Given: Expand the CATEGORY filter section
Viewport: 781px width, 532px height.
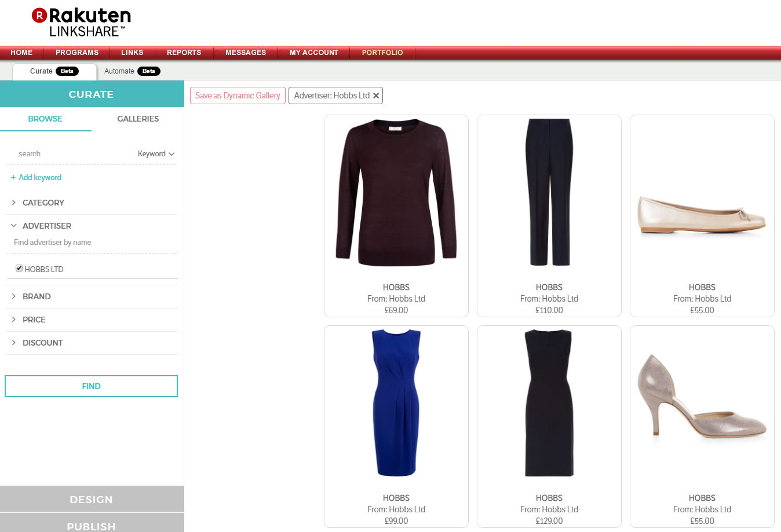Looking at the screenshot, I should point(43,203).
